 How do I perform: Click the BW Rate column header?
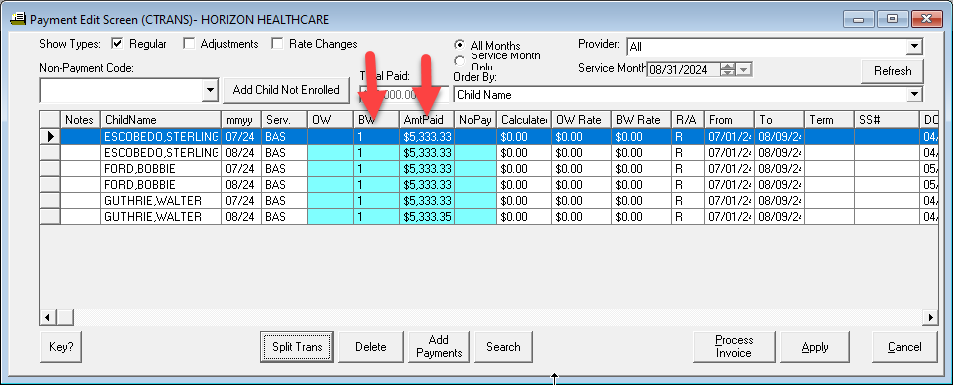pos(641,120)
